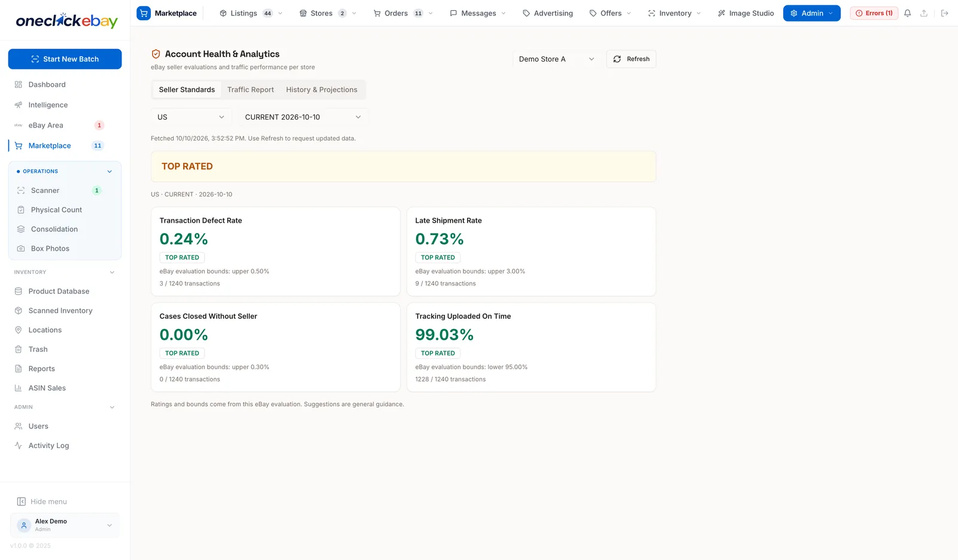Click the bell notifications icon

908,13
